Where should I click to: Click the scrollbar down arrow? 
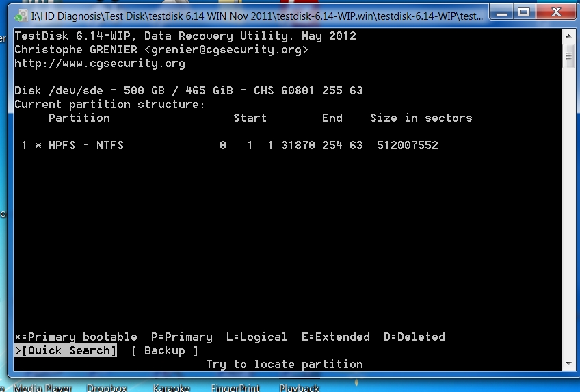coord(568,364)
